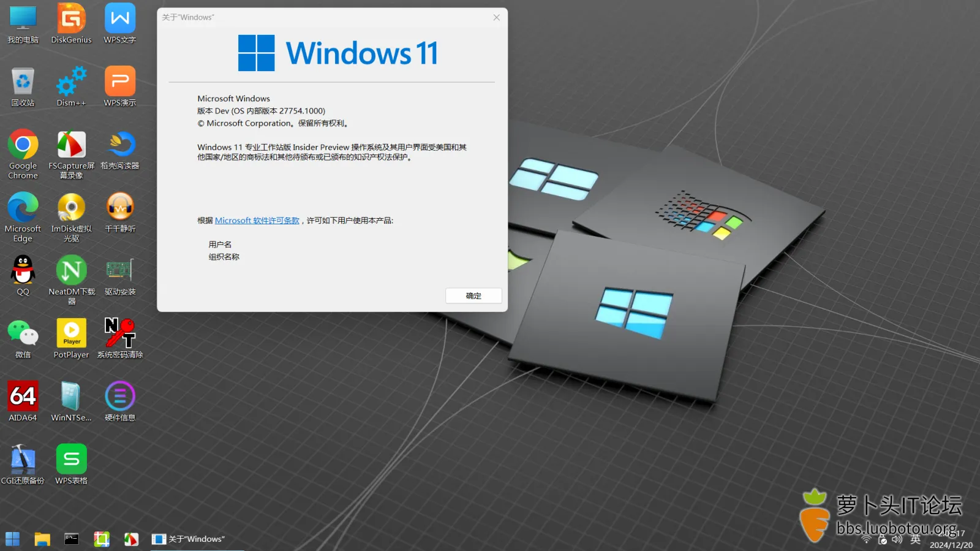Click the 版本 Dev build number text
The image size is (980, 551).
tap(261, 111)
